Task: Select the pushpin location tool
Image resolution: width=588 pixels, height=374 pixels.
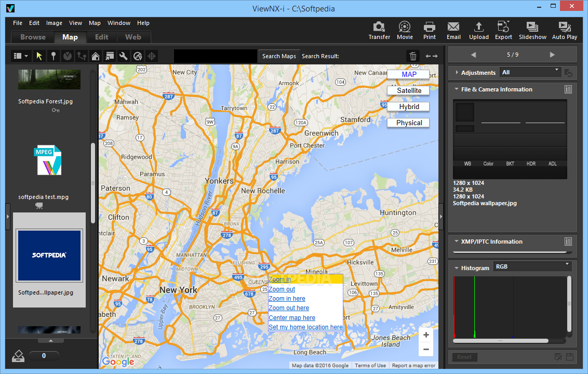Action: click(x=54, y=56)
